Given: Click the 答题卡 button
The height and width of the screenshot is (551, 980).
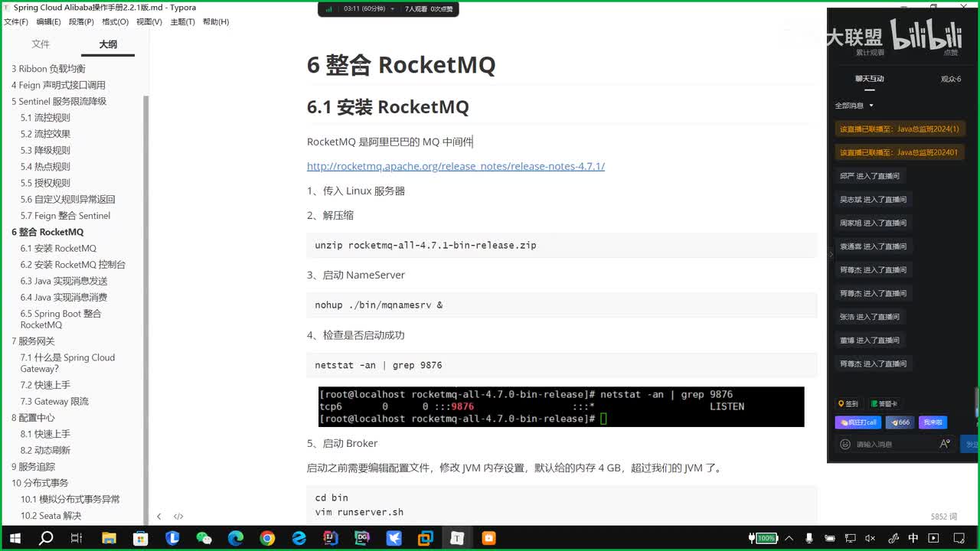Looking at the screenshot, I should pos(884,403).
